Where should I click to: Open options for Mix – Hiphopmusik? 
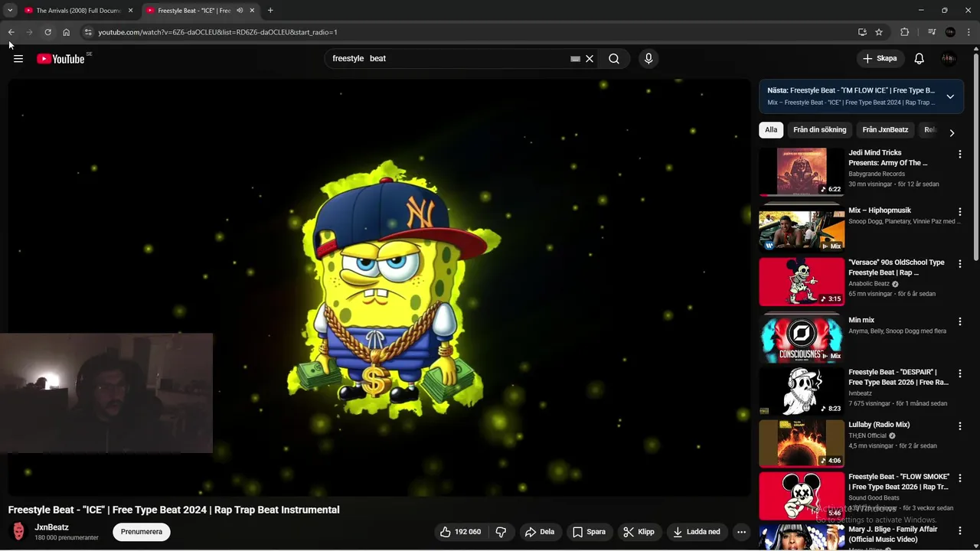coord(959,211)
